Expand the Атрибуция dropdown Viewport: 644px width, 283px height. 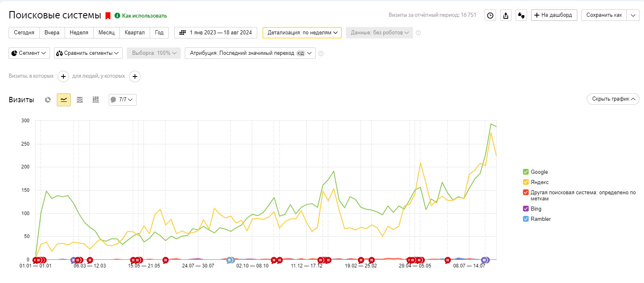click(x=250, y=53)
